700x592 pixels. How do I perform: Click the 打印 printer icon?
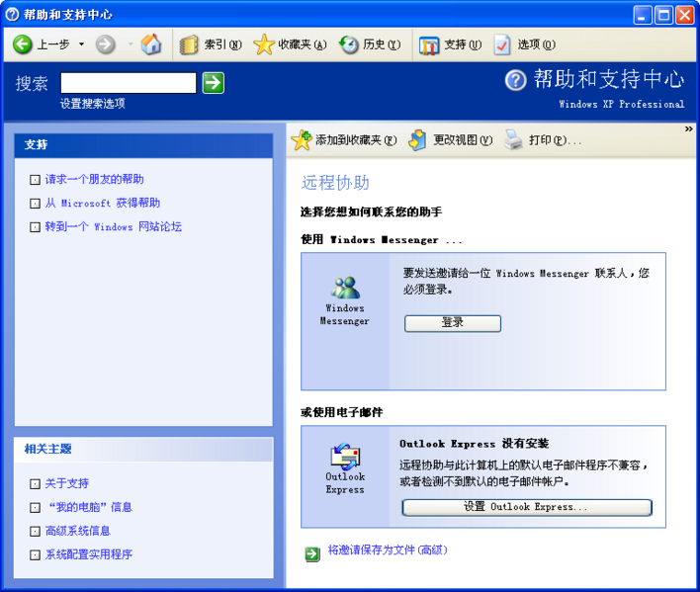click(x=513, y=140)
